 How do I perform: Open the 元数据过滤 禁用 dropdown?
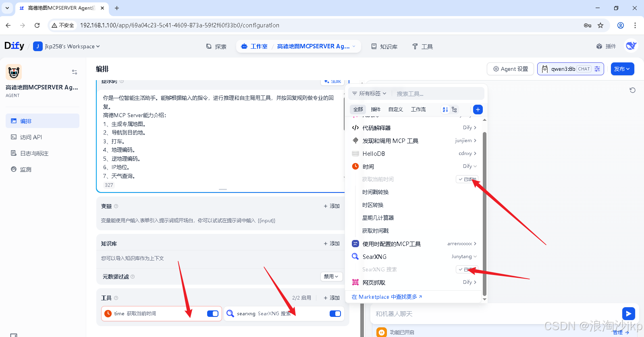pyautogui.click(x=331, y=277)
